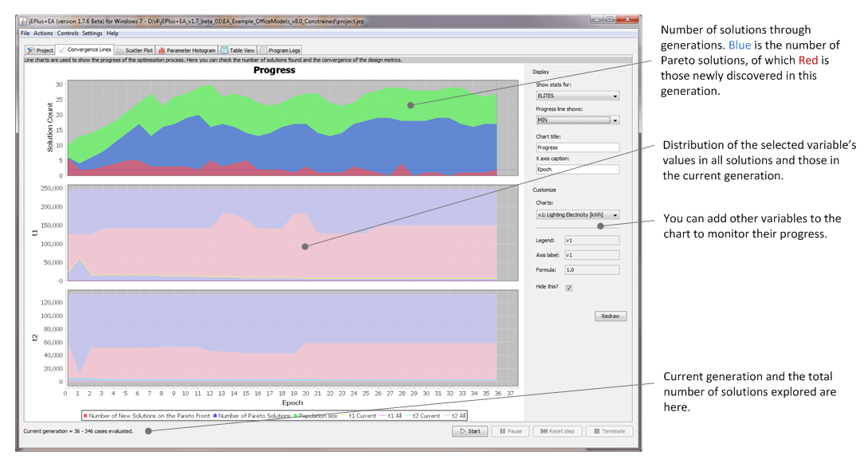Click the blue Pareto Solutions legend marker
868x467 pixels.
214,415
